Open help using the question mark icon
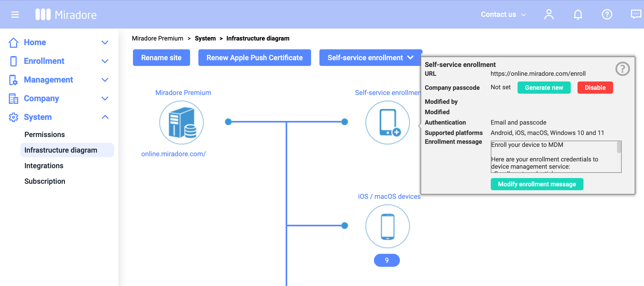The height and width of the screenshot is (286, 644). (607, 14)
